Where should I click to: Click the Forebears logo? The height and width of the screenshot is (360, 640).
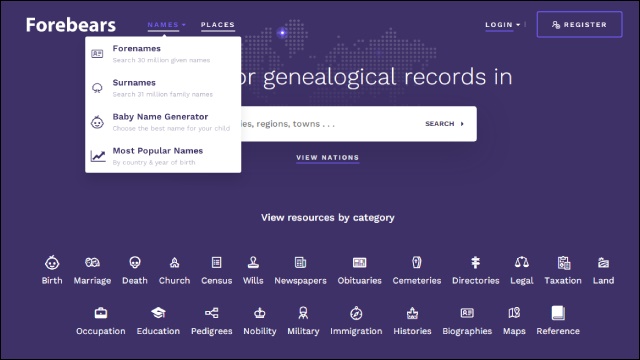click(x=71, y=25)
